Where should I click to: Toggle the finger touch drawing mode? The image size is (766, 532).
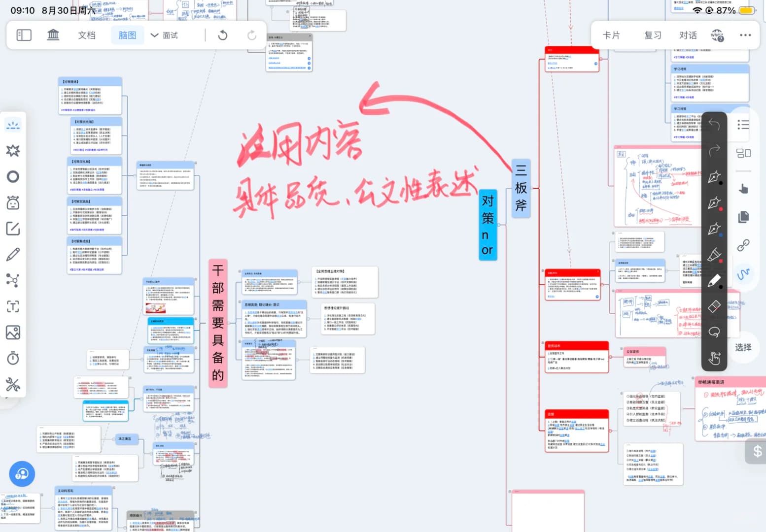(x=714, y=358)
